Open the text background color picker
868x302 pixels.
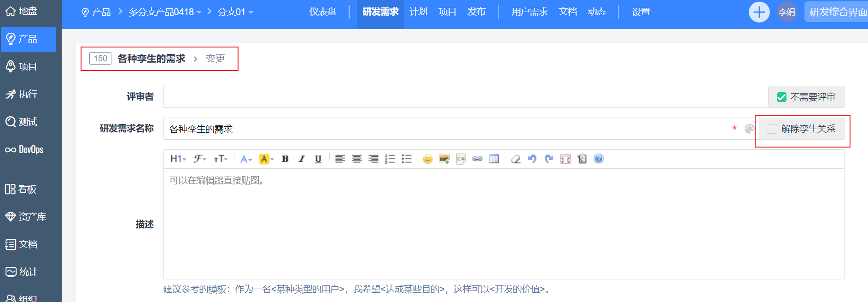tap(266, 159)
